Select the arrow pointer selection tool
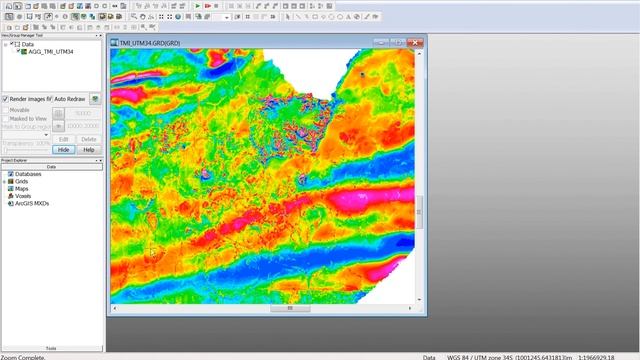Image resolution: width=640 pixels, height=360 pixels. 288,17
